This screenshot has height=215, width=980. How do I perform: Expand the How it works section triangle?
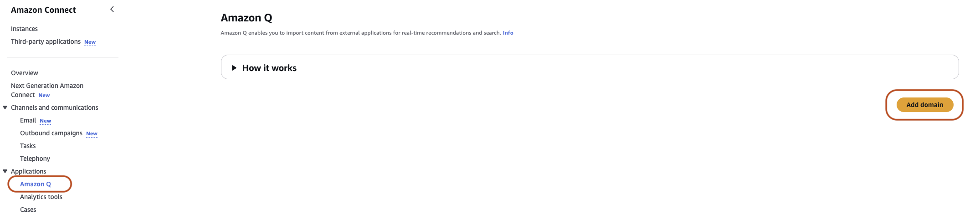(234, 68)
